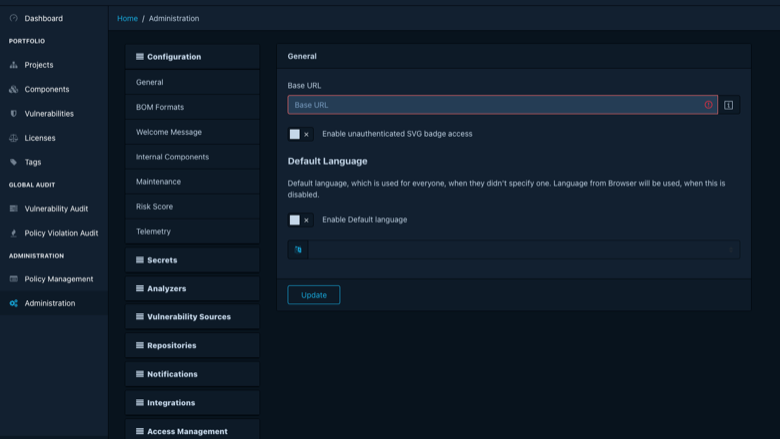Expand the Secrets section
Image resolution: width=780 pixels, height=439 pixels.
(x=193, y=260)
